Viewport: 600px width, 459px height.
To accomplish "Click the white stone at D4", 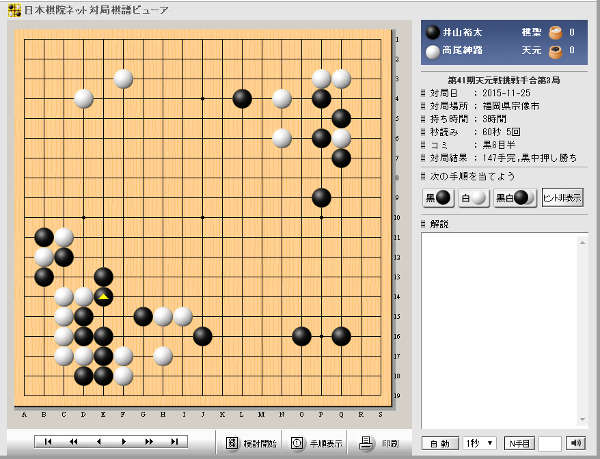I will pos(83,99).
